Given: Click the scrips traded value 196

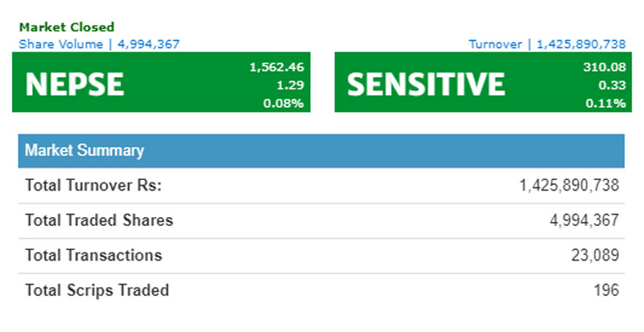Looking at the screenshot, I should [608, 290].
